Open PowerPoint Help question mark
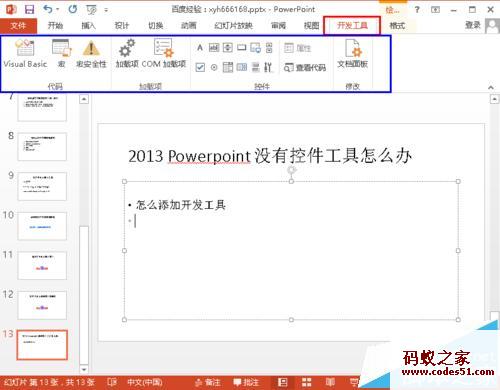The height and width of the screenshot is (390, 500). (417, 10)
